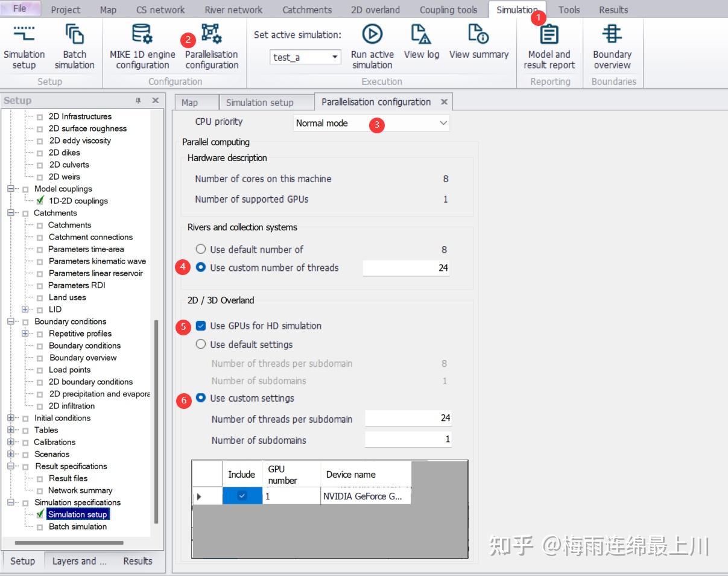Click the NVIDIA GeForce device name cell
The image size is (728, 576).
point(366,496)
